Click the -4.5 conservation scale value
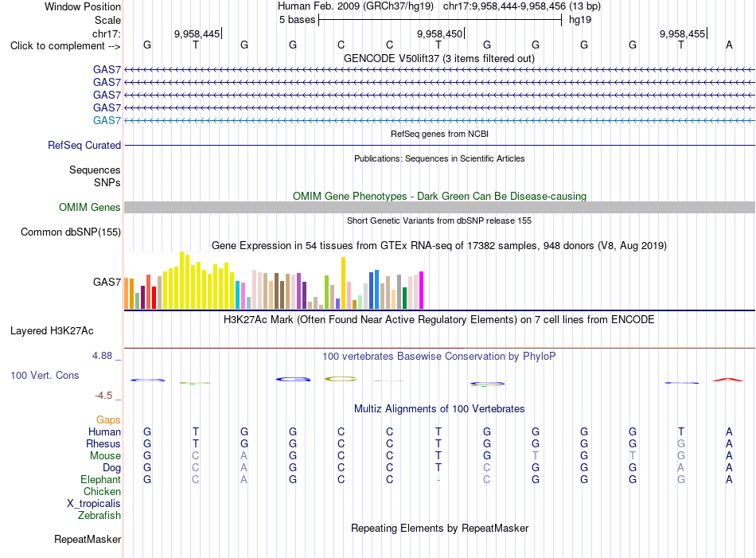The image size is (756, 558). click(103, 396)
